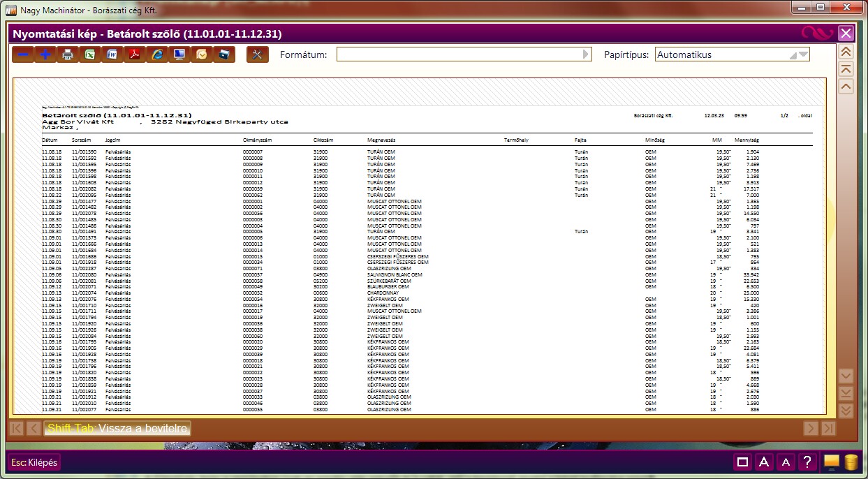Open help with the question mark icon

807,462
